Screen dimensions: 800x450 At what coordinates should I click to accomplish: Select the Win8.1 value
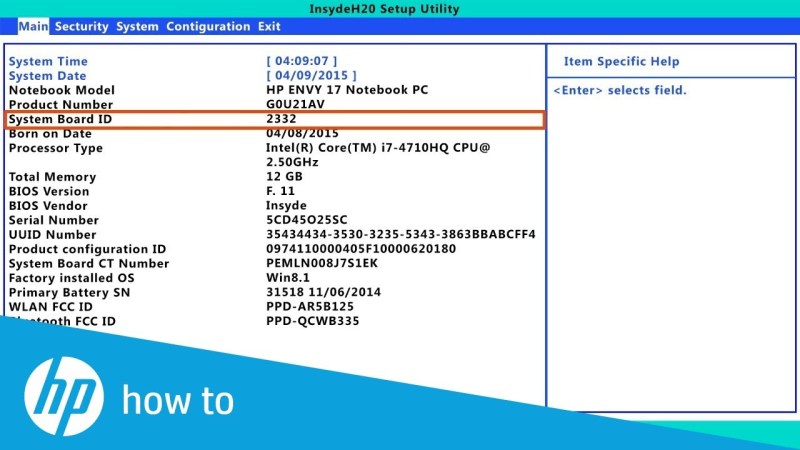[288, 278]
